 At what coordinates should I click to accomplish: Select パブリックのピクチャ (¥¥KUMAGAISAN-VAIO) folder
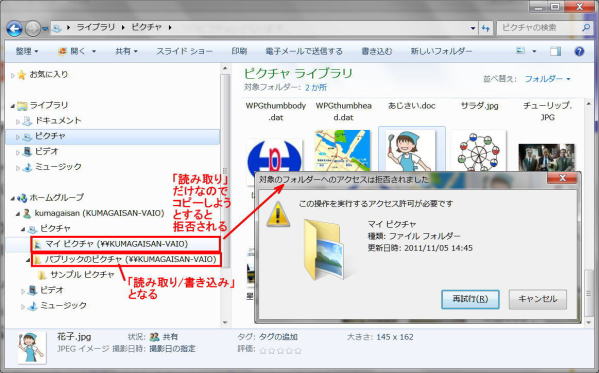point(130,259)
